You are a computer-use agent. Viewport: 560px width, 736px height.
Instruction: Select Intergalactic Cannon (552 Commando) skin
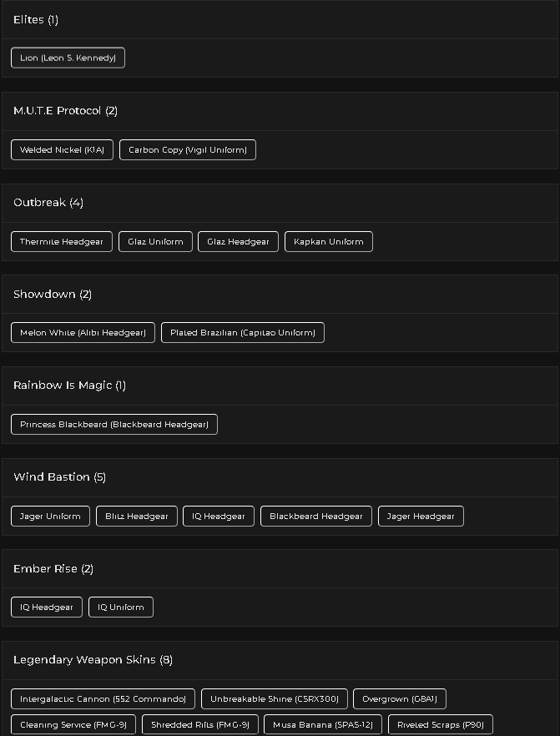pyautogui.click(x=103, y=699)
